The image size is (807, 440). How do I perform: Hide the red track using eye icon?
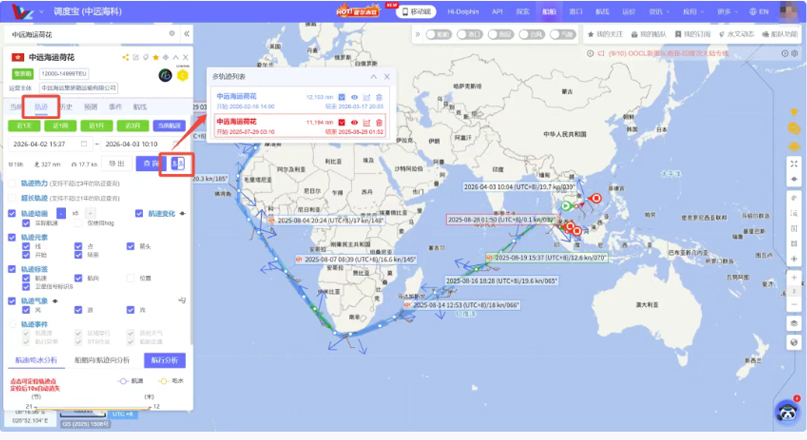[355, 122]
